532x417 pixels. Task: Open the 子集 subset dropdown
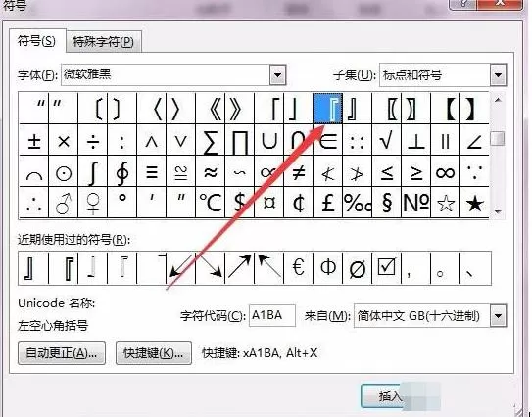pyautogui.click(x=498, y=75)
